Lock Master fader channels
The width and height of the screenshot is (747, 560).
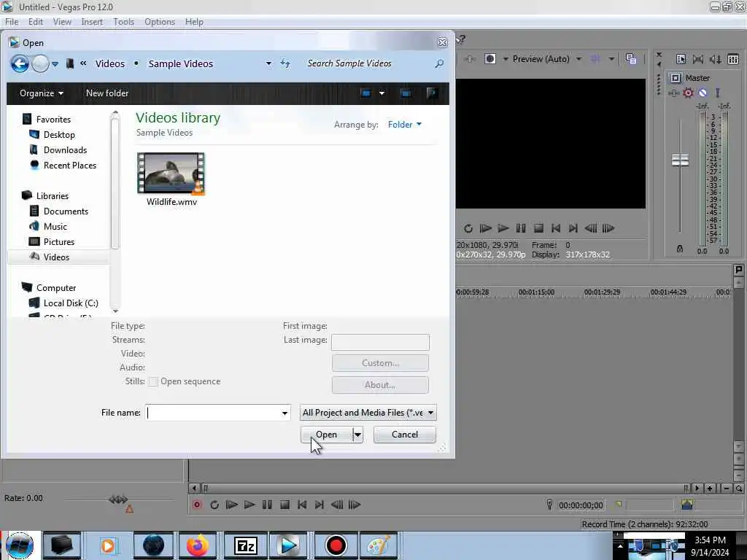coord(680,249)
